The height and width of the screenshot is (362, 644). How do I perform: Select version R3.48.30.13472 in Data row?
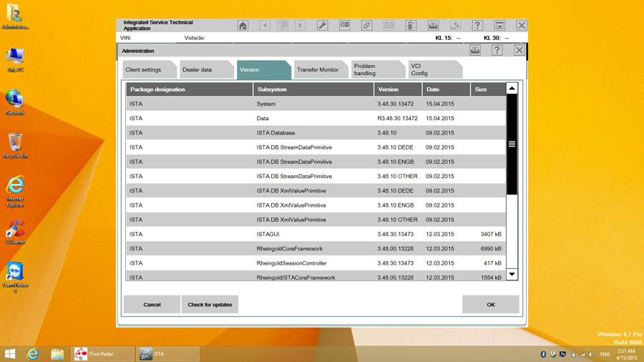(x=397, y=118)
